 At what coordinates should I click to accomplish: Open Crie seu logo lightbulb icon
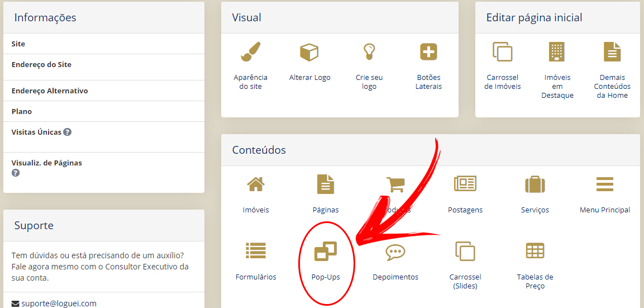pos(369,52)
